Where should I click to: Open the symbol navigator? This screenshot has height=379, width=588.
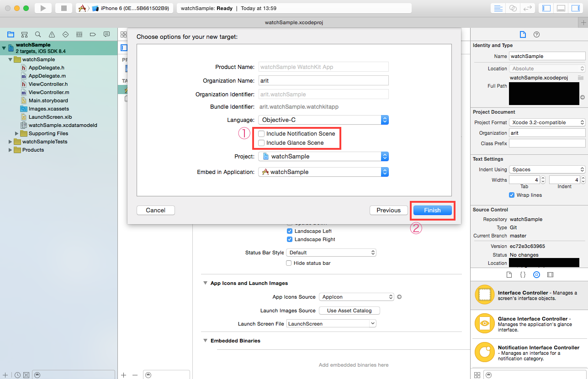[x=24, y=34]
